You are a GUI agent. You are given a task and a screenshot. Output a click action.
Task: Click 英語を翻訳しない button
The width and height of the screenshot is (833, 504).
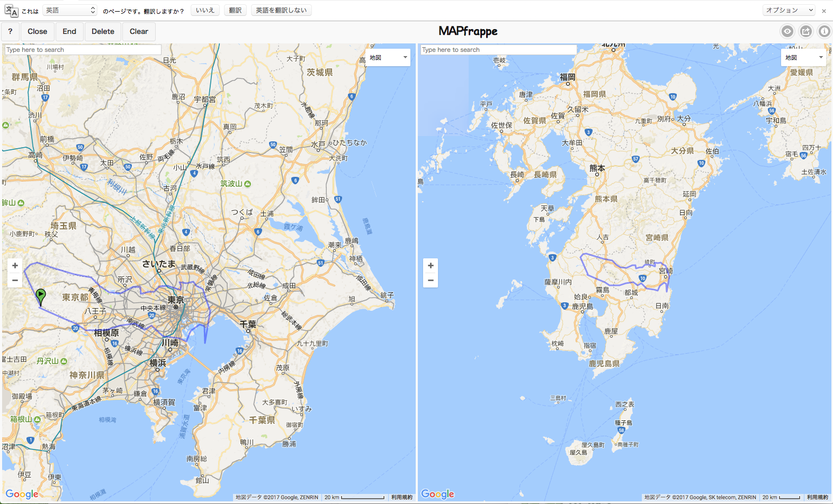point(281,10)
